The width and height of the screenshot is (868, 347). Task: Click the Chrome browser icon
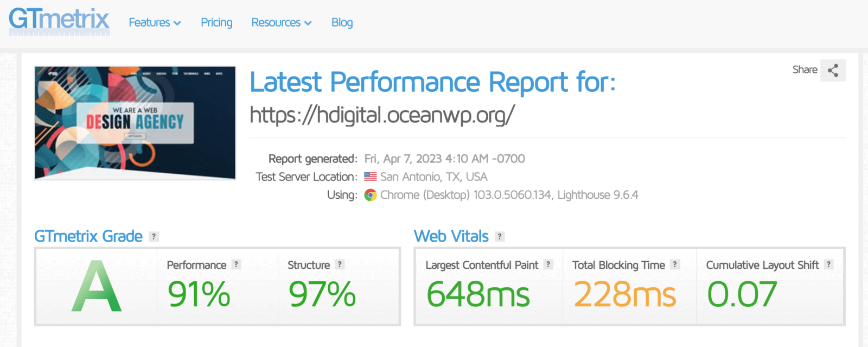(x=371, y=195)
